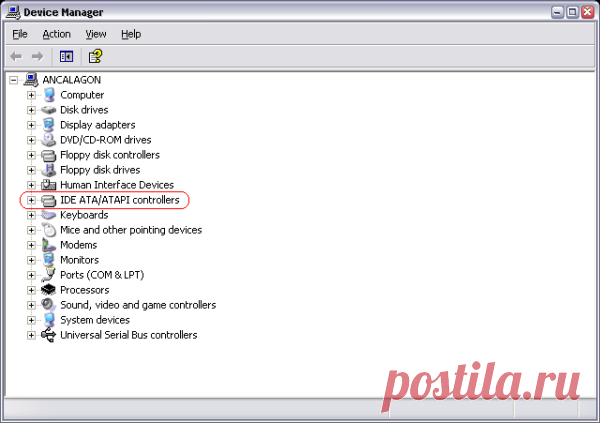Image resolution: width=600 pixels, height=423 pixels.
Task: Select the Disk drives label
Action: pyautogui.click(x=84, y=110)
